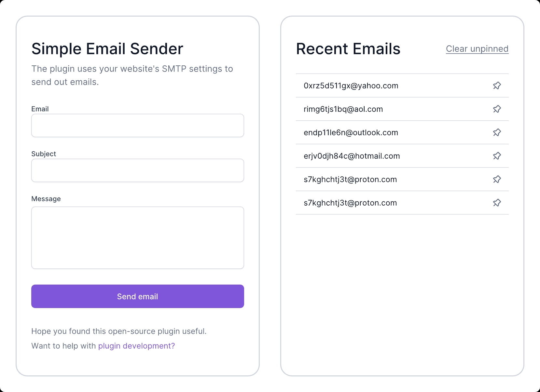Screen dimensions: 540x392
Task: Select endp11le6n@outlook.com address text
Action: point(351,132)
